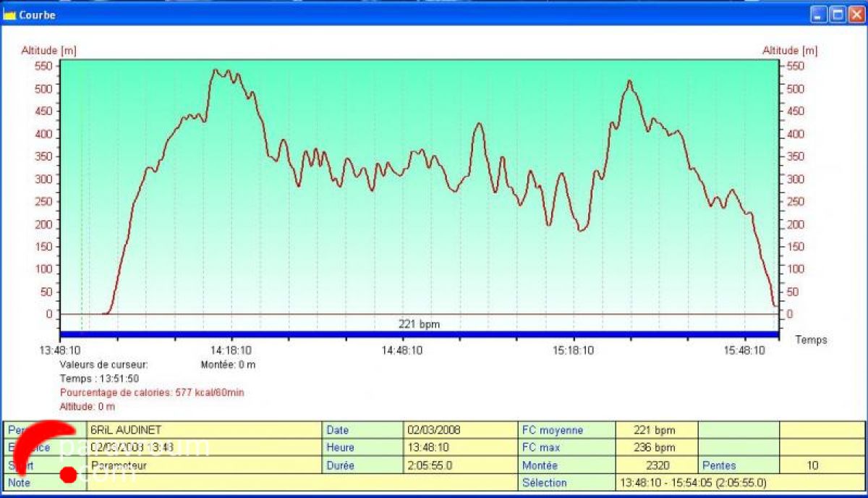Image resolution: width=868 pixels, height=498 pixels.
Task: Click the Sélection time range field
Action: pos(693,483)
